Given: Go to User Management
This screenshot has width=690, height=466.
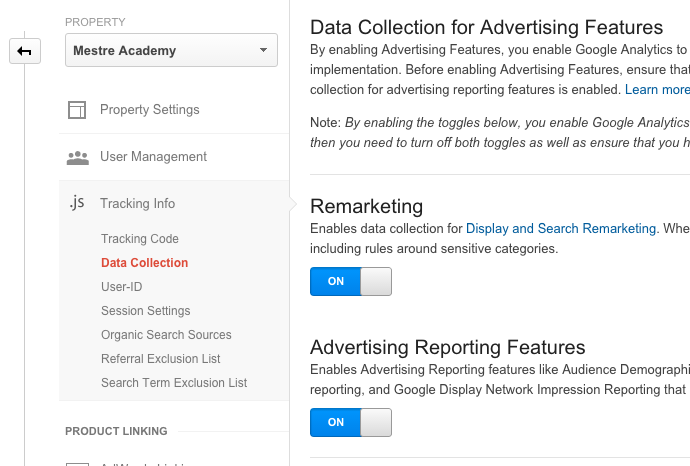Looking at the screenshot, I should (x=153, y=157).
